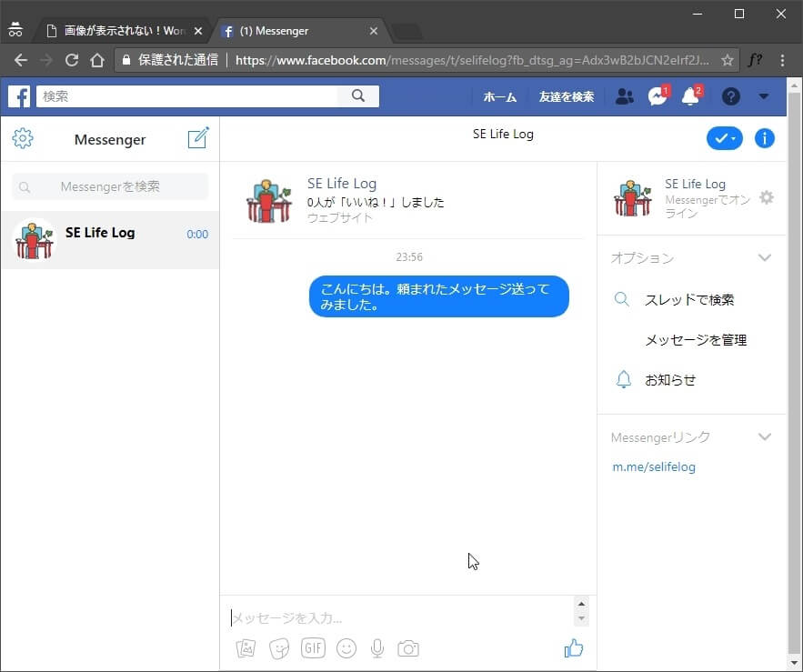This screenshot has height=672, width=803.
Task: Go to ホーム in Facebook top bar
Action: [499, 96]
